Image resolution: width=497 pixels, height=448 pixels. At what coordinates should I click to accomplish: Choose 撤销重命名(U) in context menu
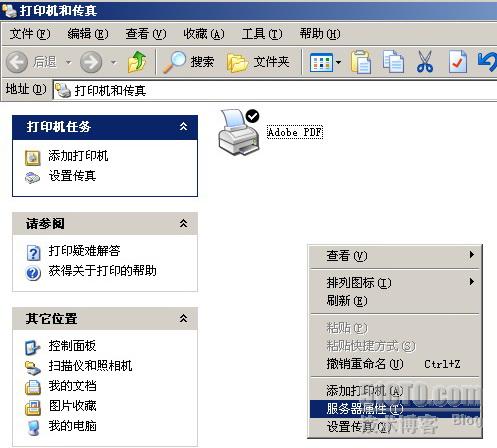[x=395, y=364]
